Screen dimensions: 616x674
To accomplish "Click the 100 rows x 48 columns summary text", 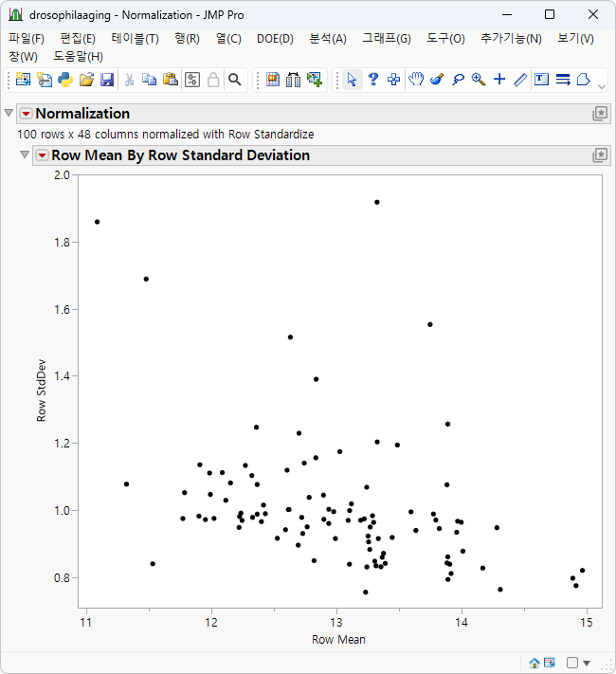I will tap(166, 134).
